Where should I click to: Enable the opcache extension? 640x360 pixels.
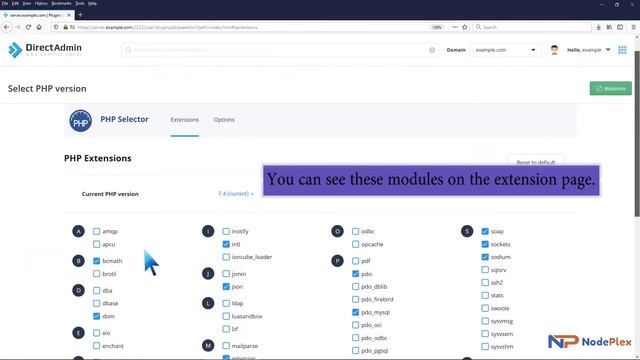tap(356, 244)
